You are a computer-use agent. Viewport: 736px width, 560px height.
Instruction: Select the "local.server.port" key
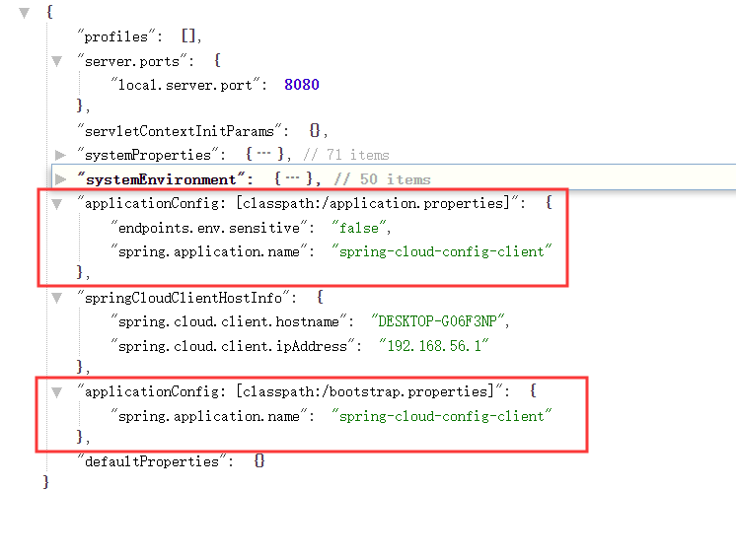[x=185, y=85]
